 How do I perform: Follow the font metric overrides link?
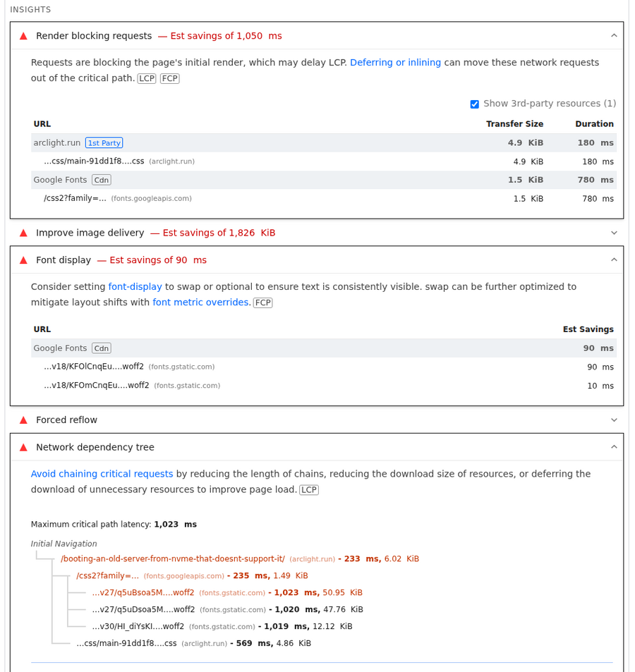pos(201,303)
